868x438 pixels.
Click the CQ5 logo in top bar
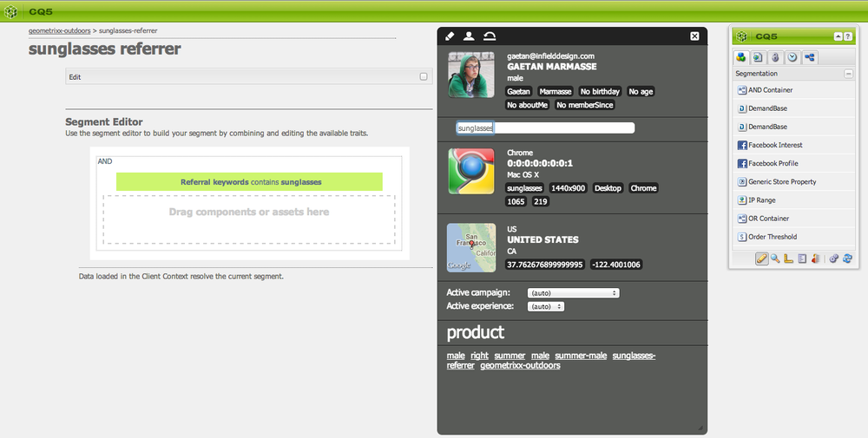pos(10,11)
